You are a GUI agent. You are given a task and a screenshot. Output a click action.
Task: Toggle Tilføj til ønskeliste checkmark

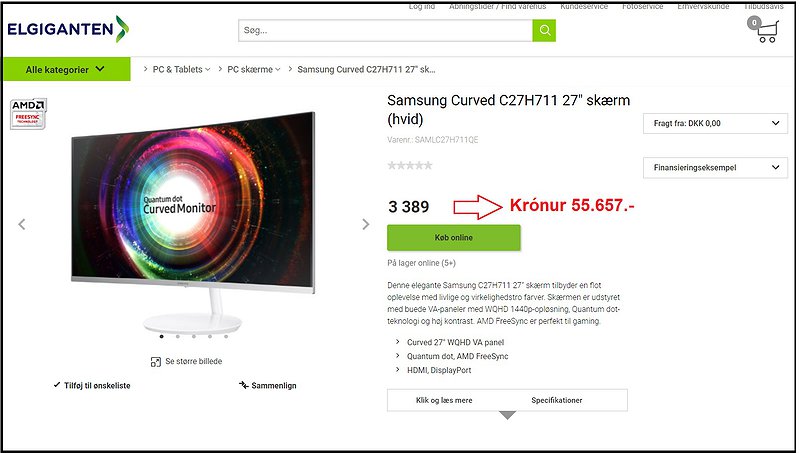(57, 385)
